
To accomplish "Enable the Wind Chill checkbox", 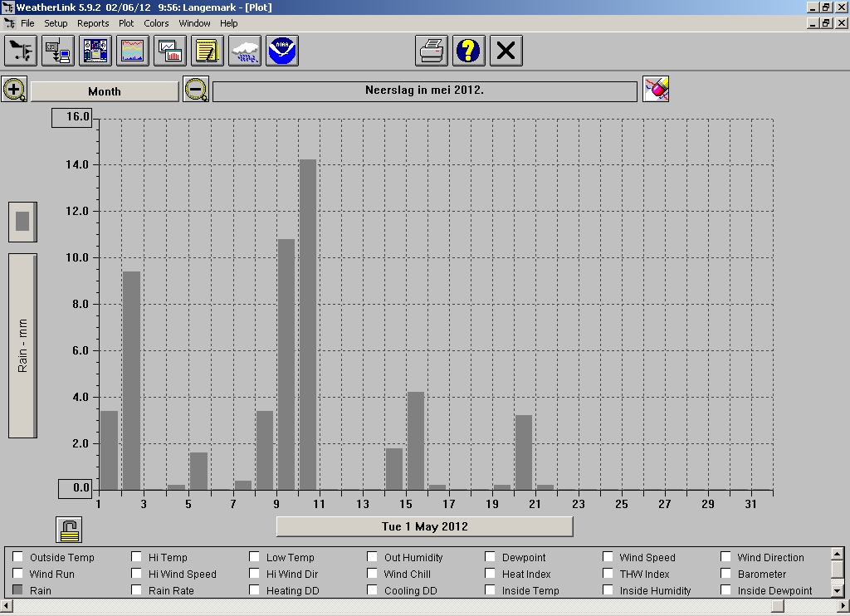I will (x=373, y=573).
